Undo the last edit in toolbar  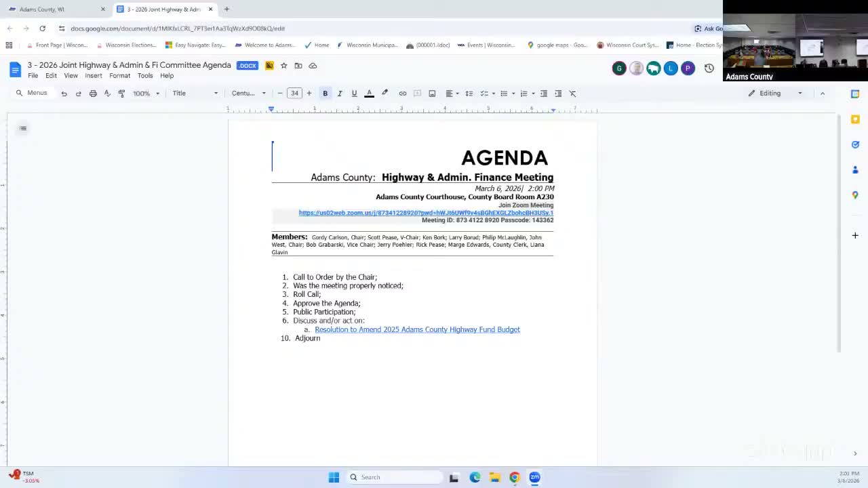[64, 94]
